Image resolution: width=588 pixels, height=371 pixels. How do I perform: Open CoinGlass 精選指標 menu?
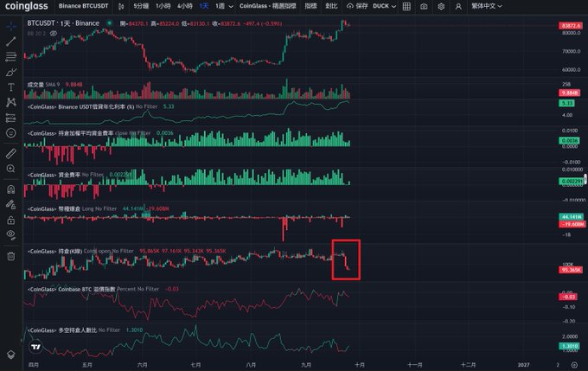pyautogui.click(x=268, y=6)
